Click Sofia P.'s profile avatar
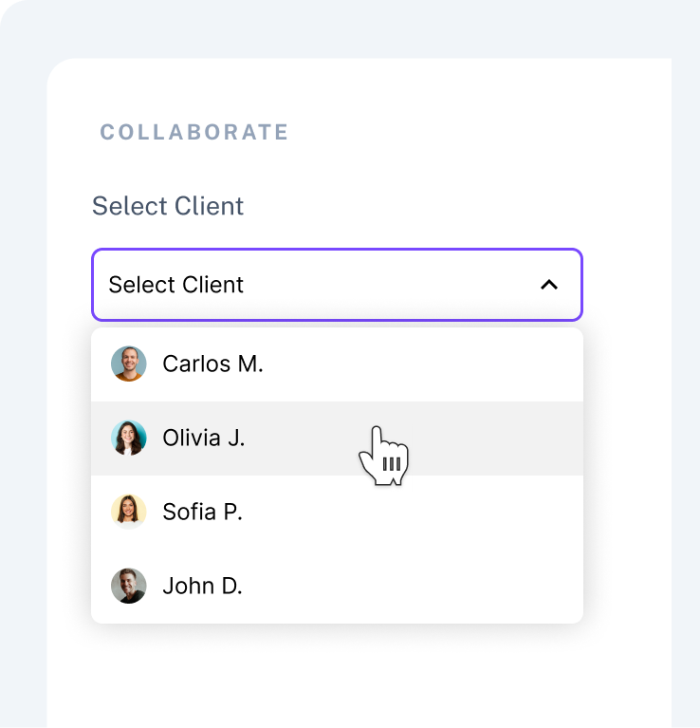700x728 pixels. [128, 512]
